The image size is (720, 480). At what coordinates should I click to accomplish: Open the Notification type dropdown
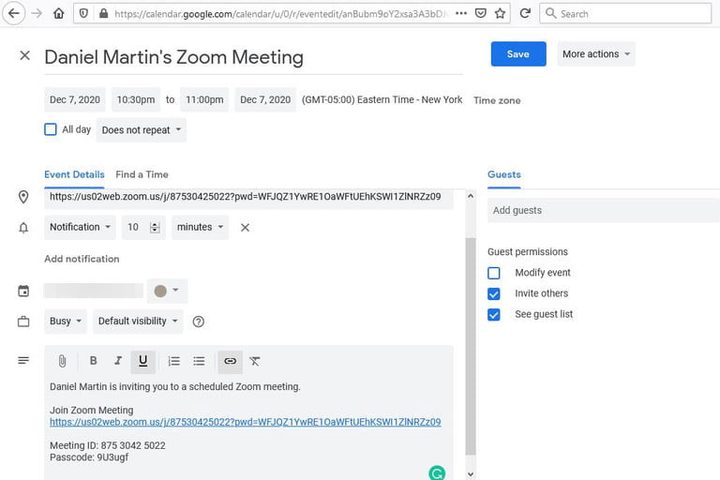[x=80, y=227]
